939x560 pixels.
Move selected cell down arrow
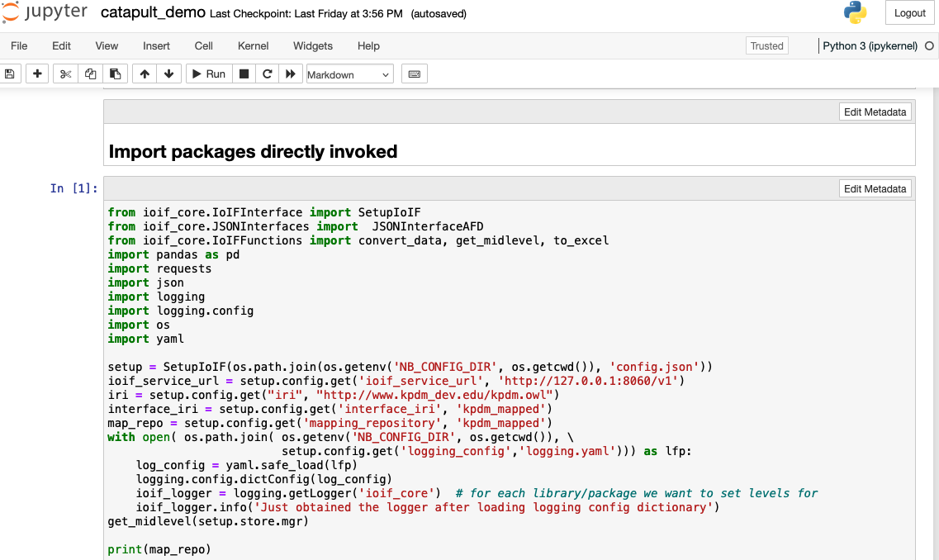(x=168, y=74)
